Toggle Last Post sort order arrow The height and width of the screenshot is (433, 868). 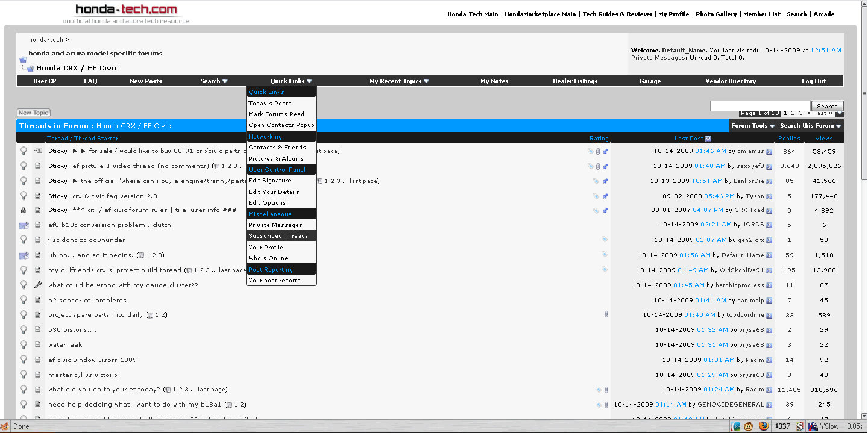point(708,139)
